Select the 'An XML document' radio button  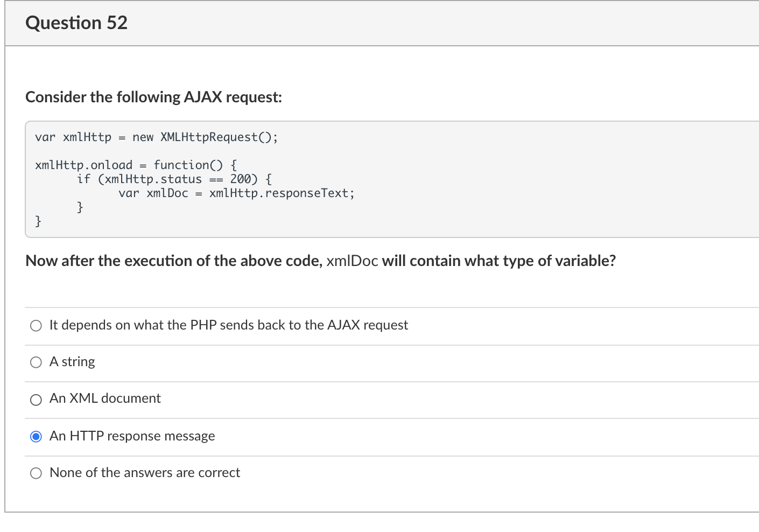point(36,400)
